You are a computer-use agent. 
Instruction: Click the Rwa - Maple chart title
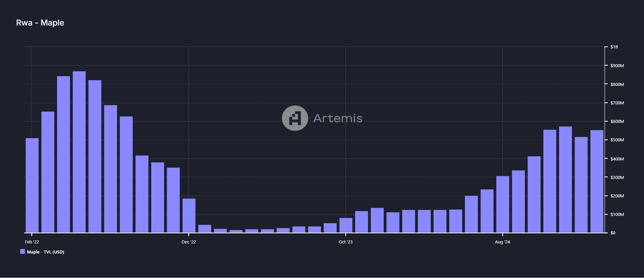[x=40, y=23]
